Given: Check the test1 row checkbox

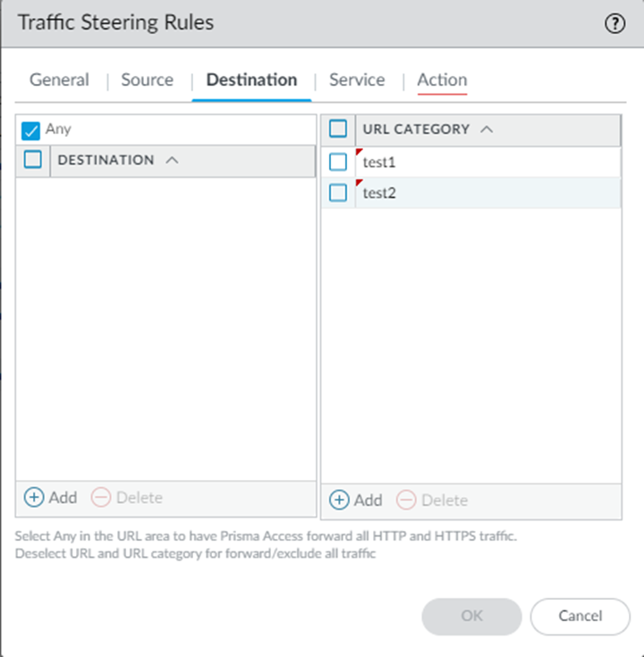Looking at the screenshot, I should (338, 163).
